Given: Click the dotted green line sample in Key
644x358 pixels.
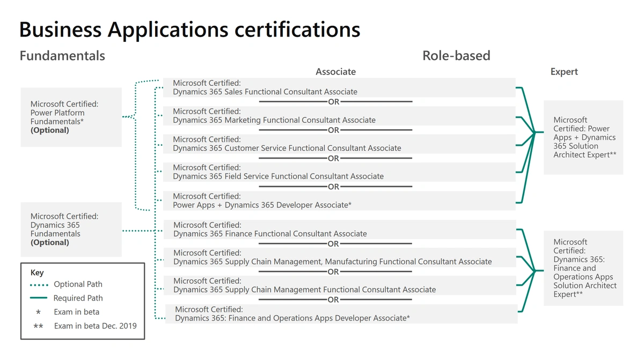Looking at the screenshot, I should click(39, 285).
